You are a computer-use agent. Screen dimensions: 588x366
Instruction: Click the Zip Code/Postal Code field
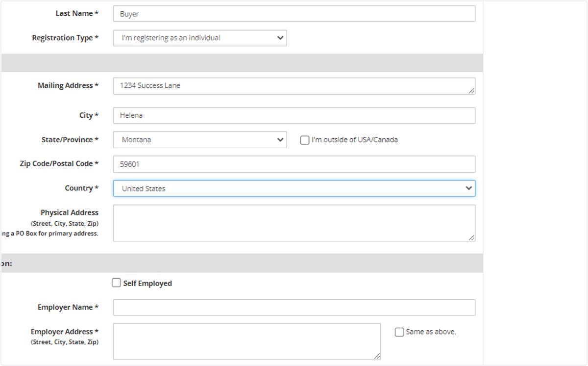(x=294, y=164)
